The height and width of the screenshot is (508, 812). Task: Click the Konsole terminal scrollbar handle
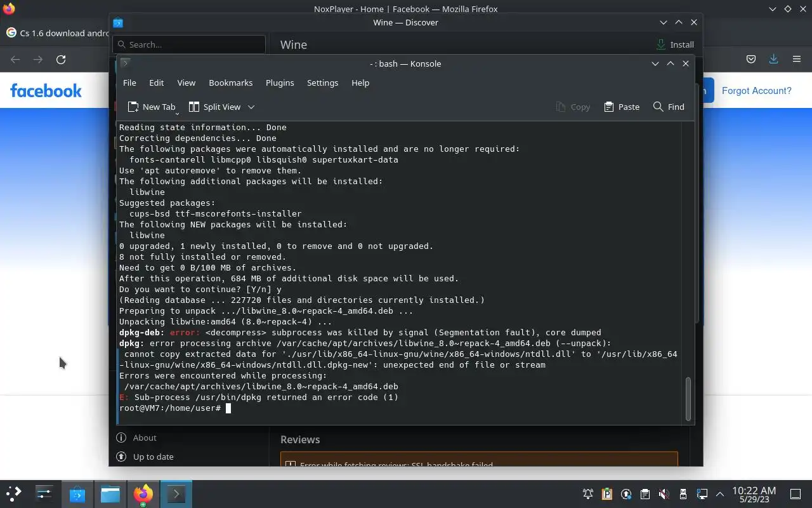pos(688,399)
